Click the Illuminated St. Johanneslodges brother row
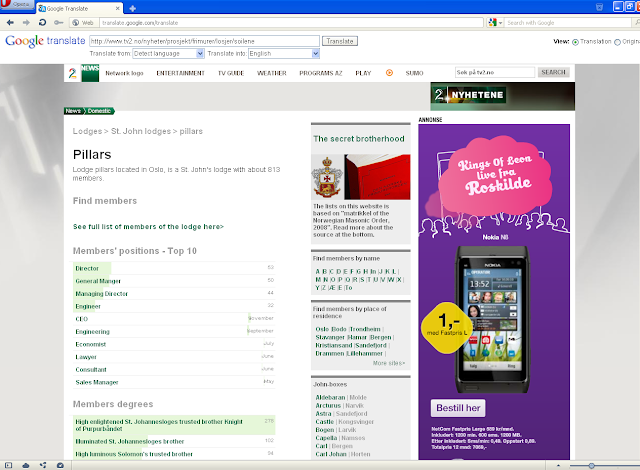 click(174, 441)
